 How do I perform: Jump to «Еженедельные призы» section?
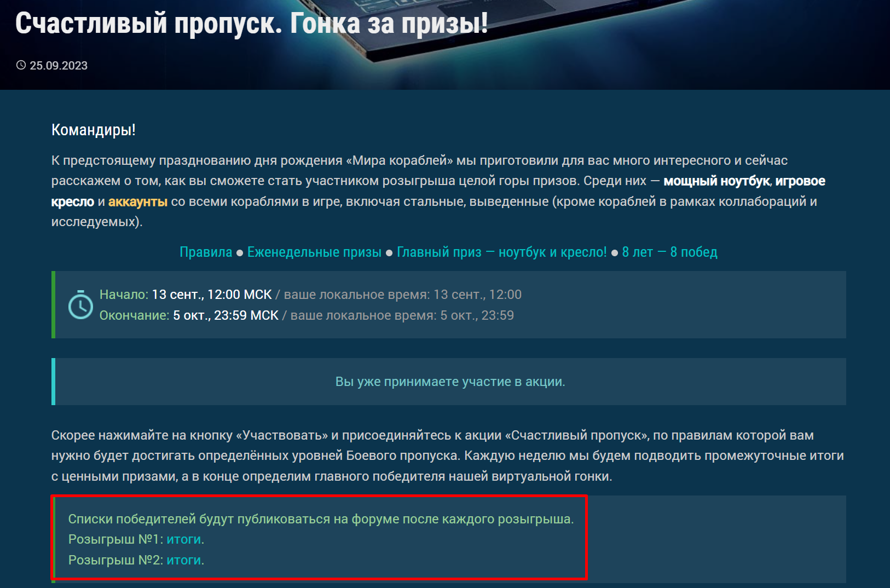[x=314, y=252]
